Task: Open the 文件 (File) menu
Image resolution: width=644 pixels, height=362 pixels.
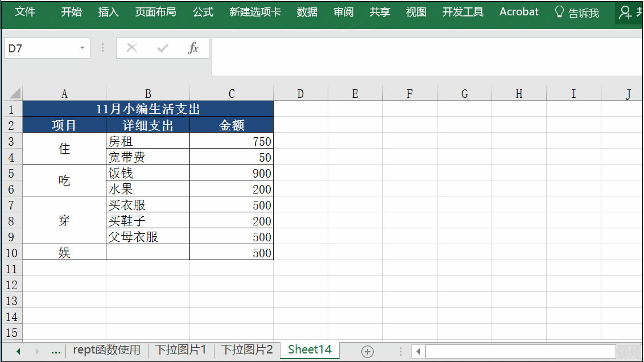Action: [25, 12]
